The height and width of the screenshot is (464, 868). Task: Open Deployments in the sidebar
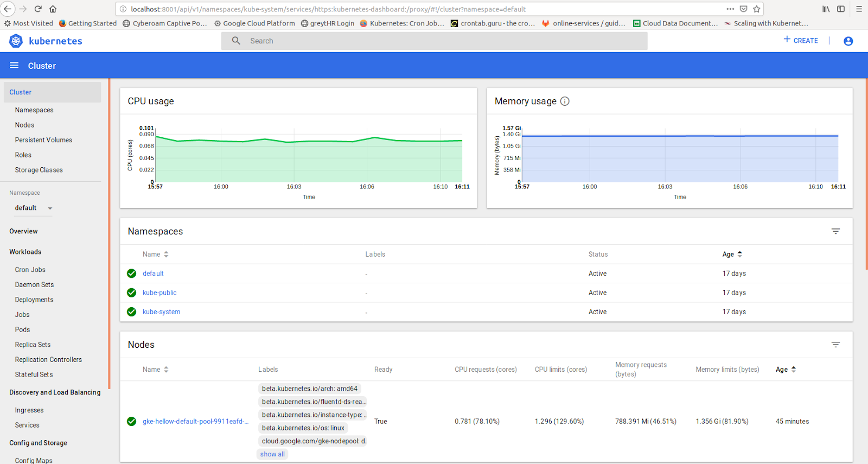point(34,300)
